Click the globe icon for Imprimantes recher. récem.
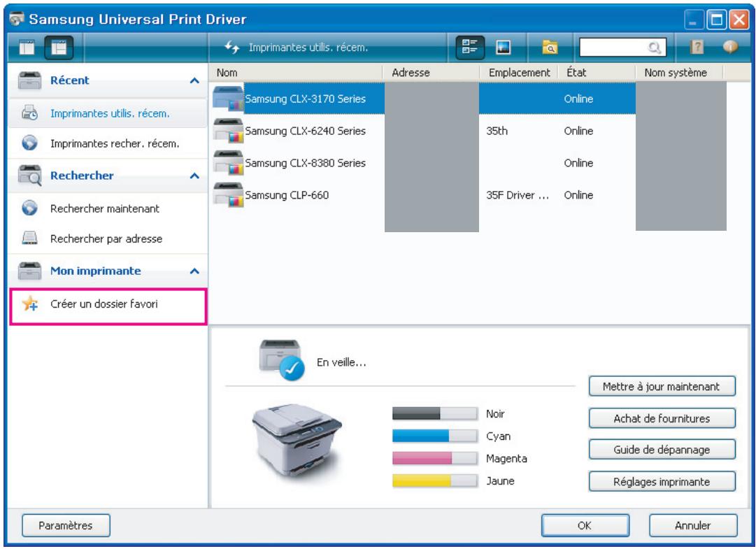Image resolution: width=756 pixels, height=549 pixels. [x=29, y=143]
